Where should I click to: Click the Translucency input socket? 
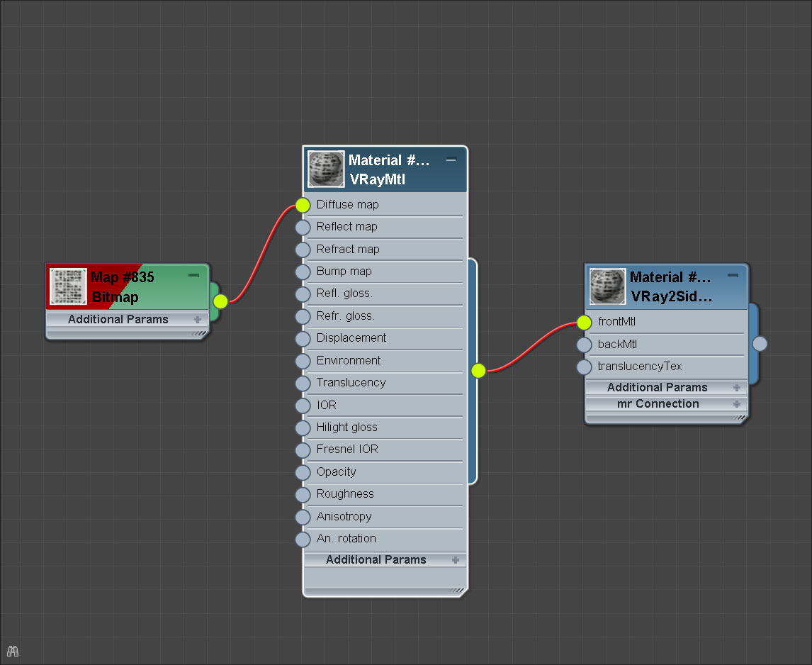click(303, 383)
